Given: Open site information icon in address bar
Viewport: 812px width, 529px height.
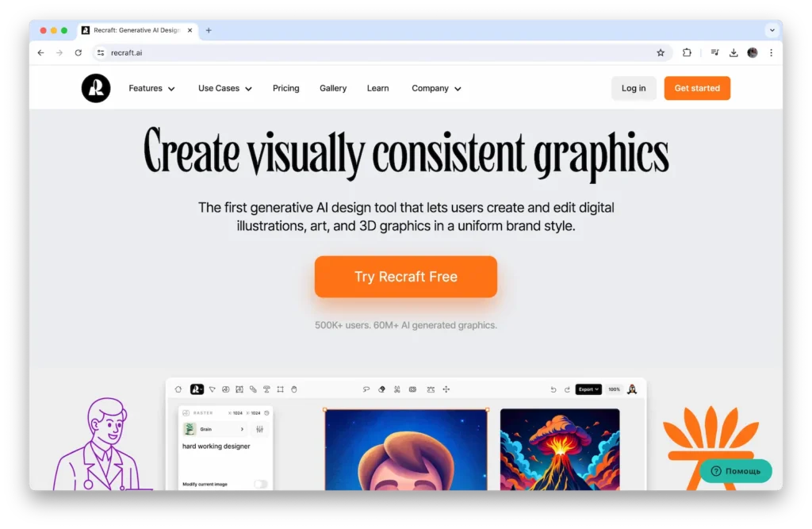Looking at the screenshot, I should (101, 53).
